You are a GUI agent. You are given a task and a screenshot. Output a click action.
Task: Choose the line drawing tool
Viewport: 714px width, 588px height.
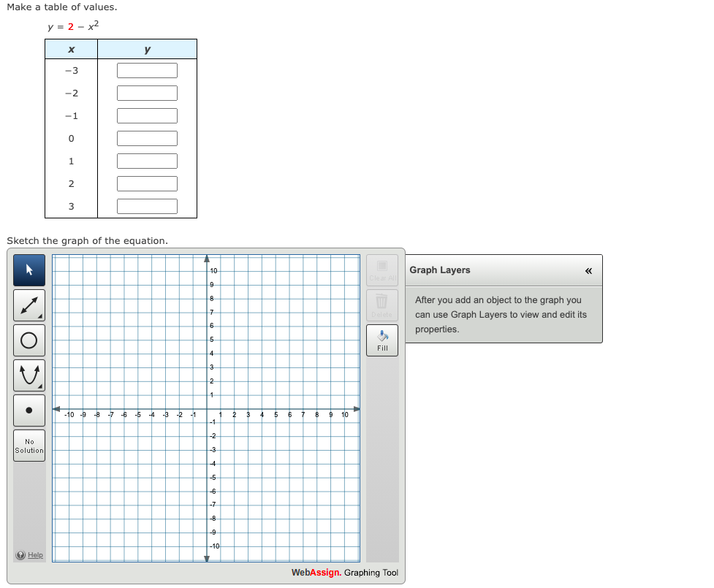coord(29,305)
